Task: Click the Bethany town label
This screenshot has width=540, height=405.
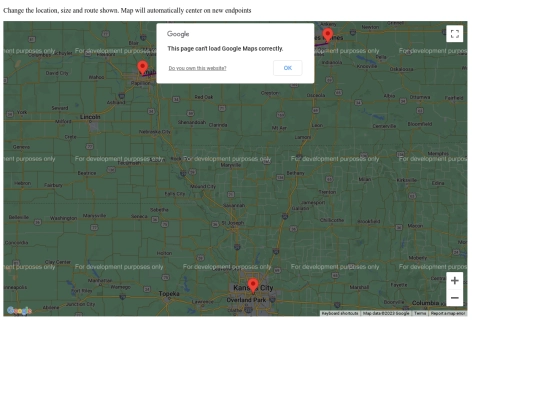Action: (295, 173)
